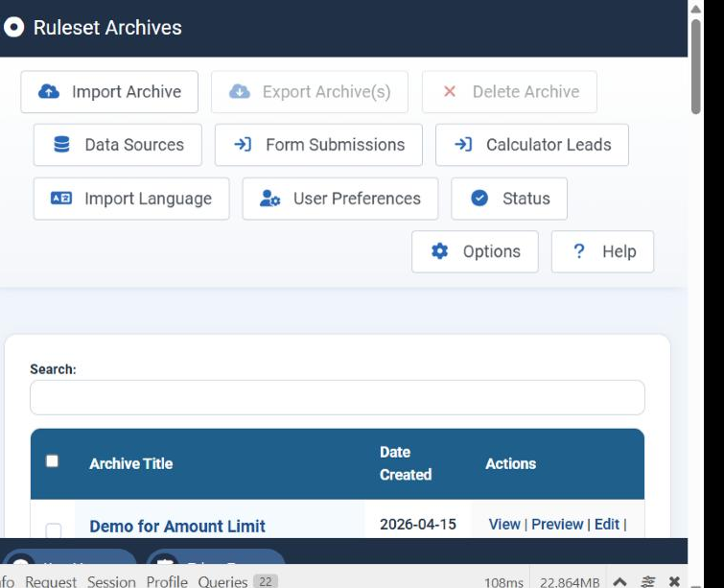
Task: Click the 108ms timing indicator
Action: (503, 582)
